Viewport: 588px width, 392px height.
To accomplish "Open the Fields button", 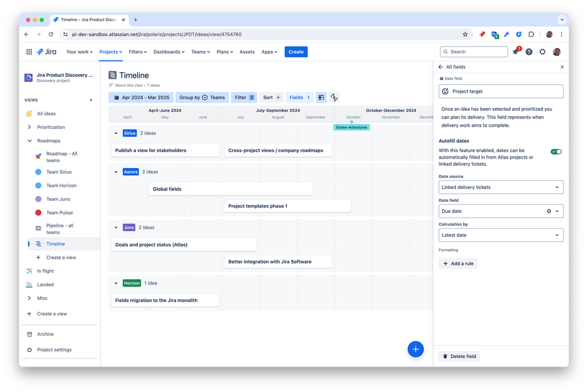I will (299, 97).
